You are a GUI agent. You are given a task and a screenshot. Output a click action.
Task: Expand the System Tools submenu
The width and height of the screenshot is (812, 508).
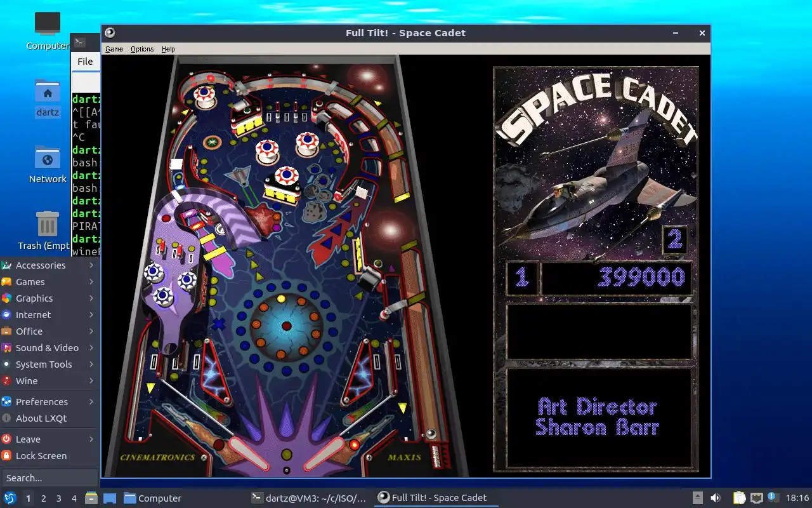pos(50,364)
